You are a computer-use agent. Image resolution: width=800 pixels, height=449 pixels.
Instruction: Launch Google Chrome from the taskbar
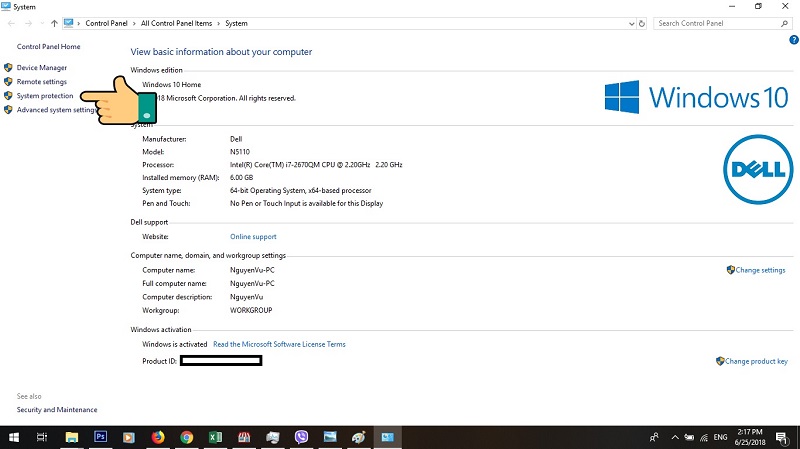(x=187, y=437)
